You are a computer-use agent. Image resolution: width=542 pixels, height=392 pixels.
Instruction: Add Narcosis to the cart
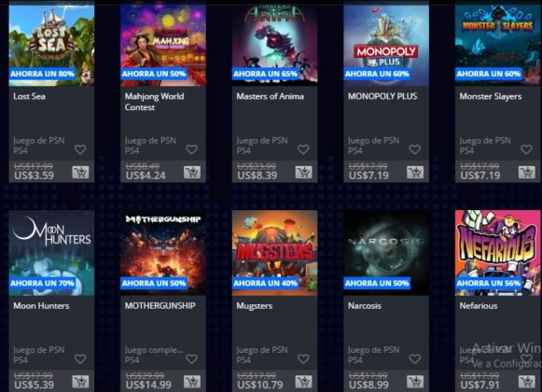[x=415, y=382]
